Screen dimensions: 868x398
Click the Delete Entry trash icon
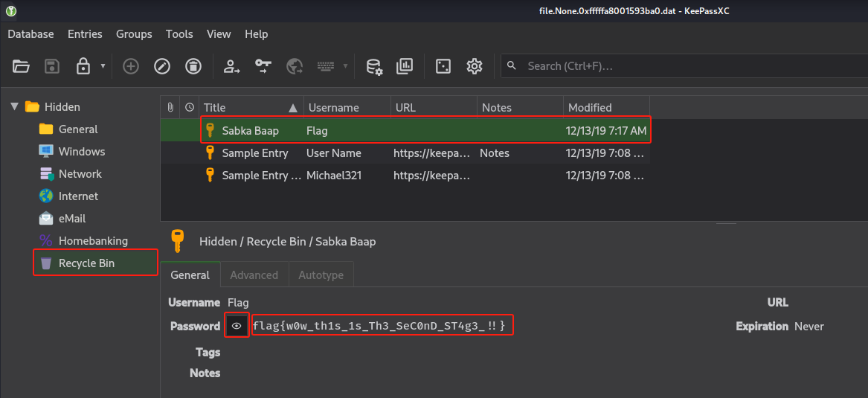(193, 66)
